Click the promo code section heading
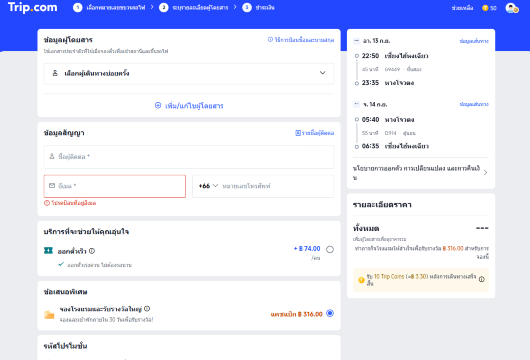This screenshot has width=530, height=360. click(x=65, y=346)
